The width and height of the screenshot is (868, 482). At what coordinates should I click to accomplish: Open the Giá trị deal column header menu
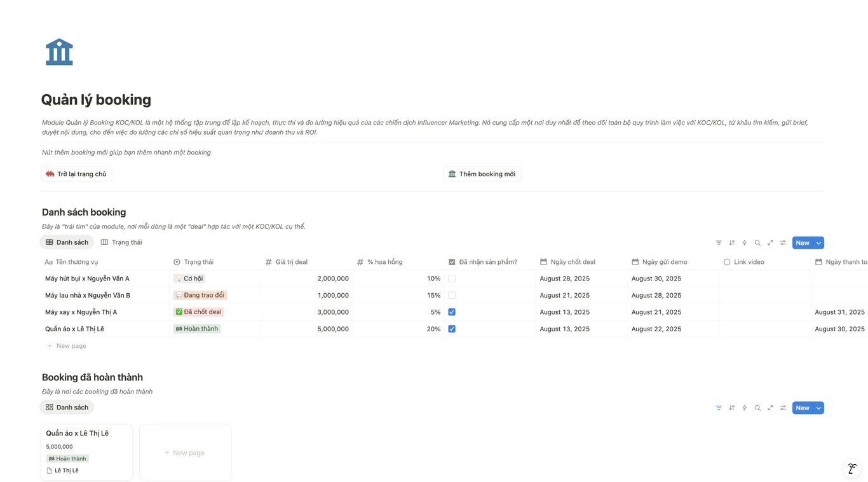[x=306, y=262]
